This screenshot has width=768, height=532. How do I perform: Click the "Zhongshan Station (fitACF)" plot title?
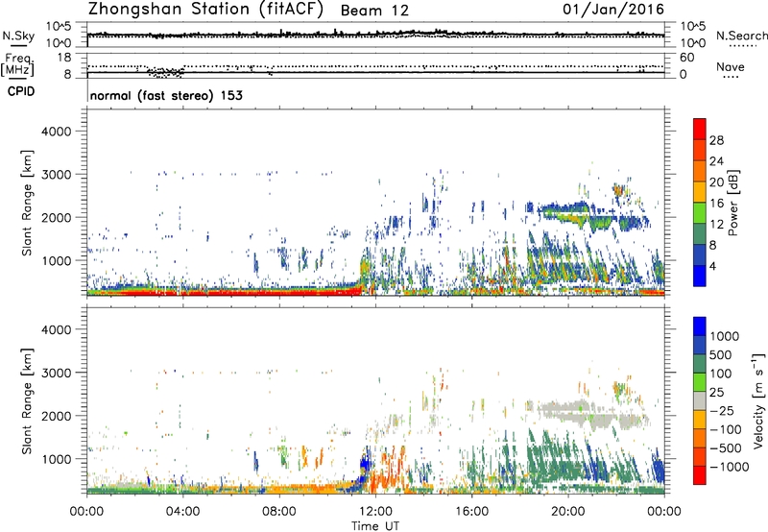(205, 10)
